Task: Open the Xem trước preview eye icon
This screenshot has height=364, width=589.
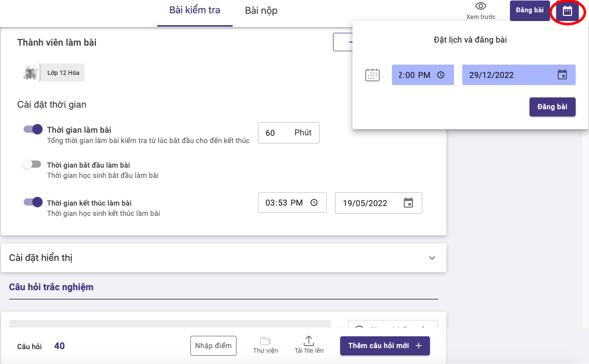Action: (480, 8)
